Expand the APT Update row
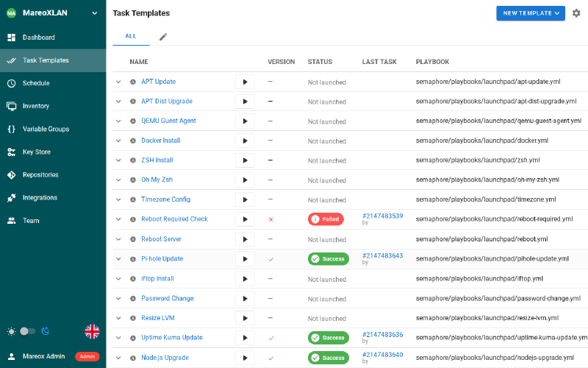Viewport: 588px width, 368px height. (x=118, y=82)
